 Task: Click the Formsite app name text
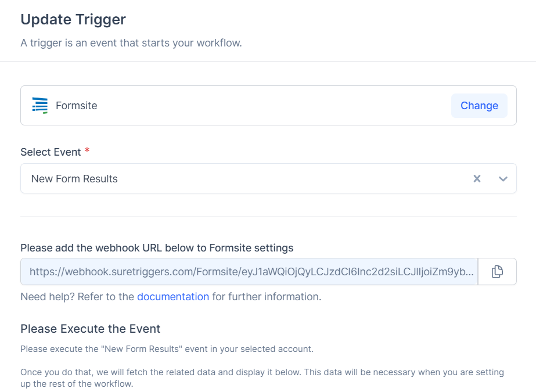click(77, 106)
